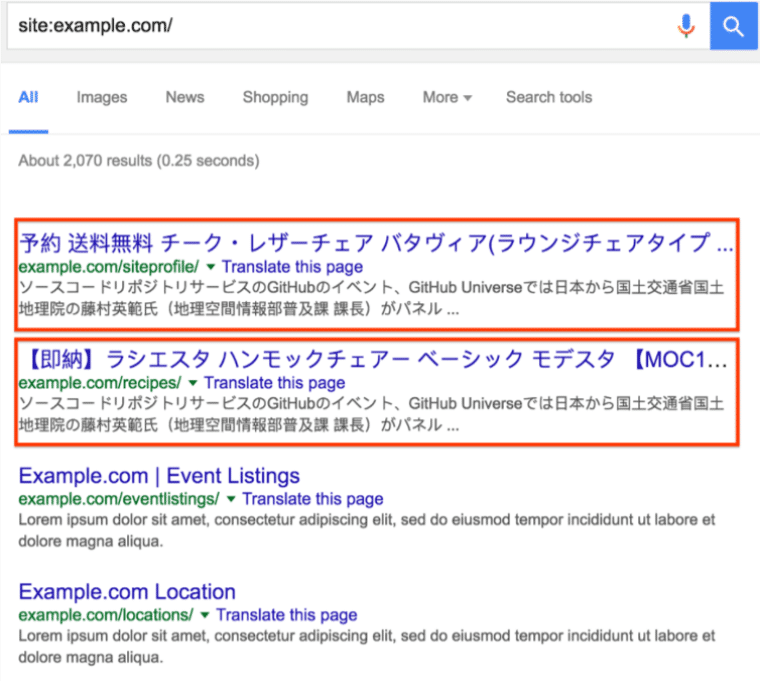Click example.com/recipes/ green URL
760x681 pixels.
[x=100, y=383]
